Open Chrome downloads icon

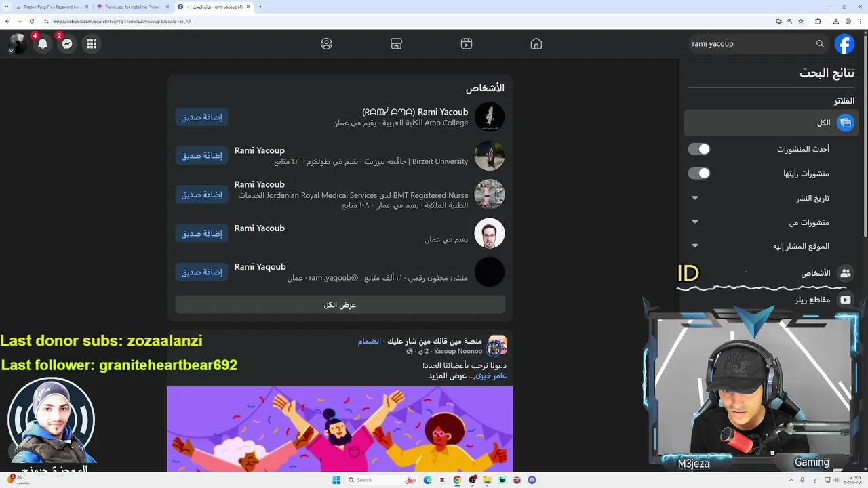tap(836, 21)
